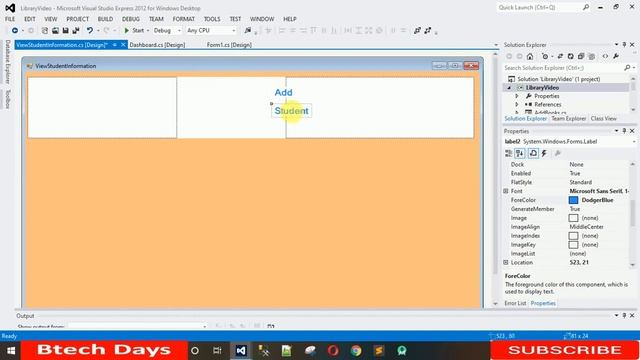
Task: Click the Image property (none) swatch
Action: coord(573,218)
